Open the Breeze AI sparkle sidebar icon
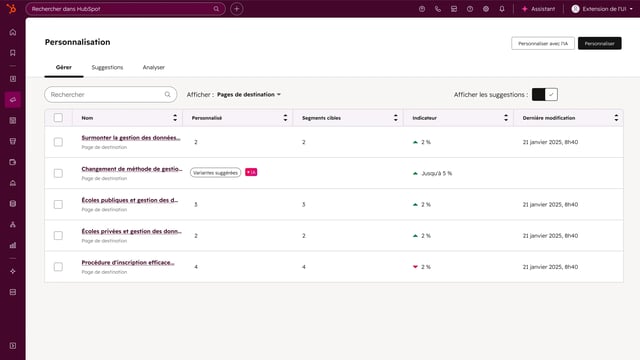640x360 pixels. (13, 271)
